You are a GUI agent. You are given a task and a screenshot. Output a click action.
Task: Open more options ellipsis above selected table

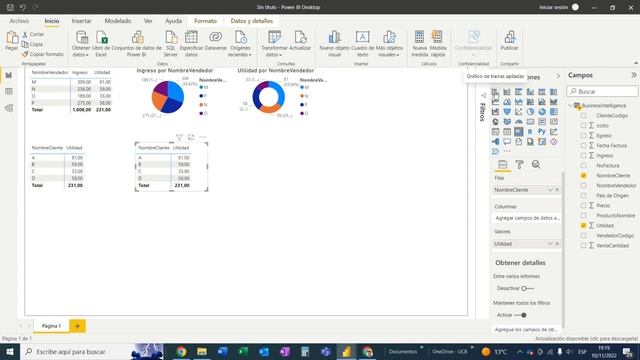203,137
